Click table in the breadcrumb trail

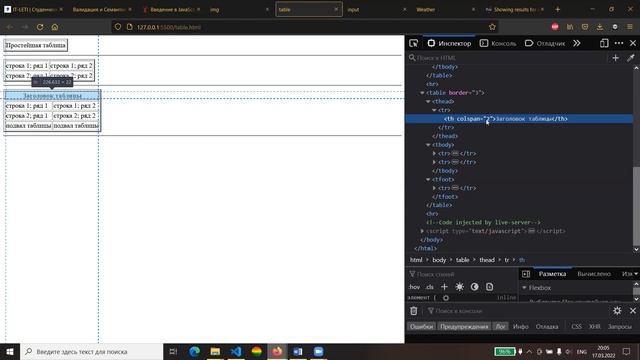click(462, 260)
